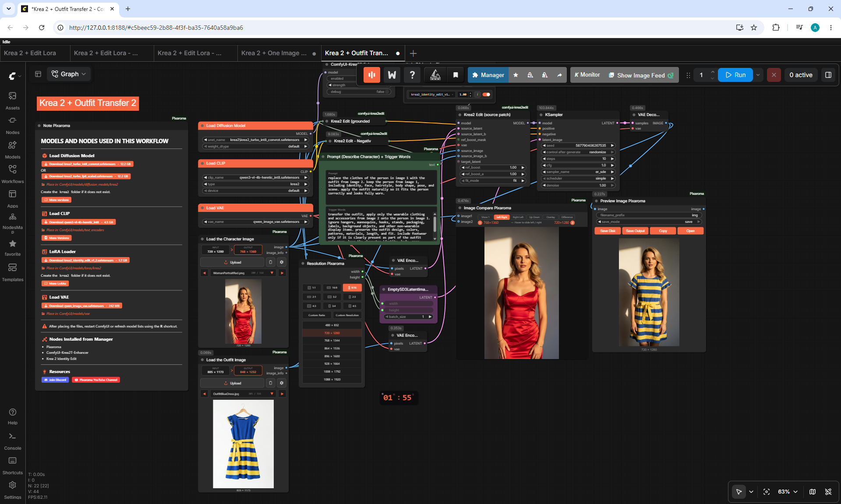841x504 pixels.
Task: Open the Monitor panel
Action: point(587,75)
